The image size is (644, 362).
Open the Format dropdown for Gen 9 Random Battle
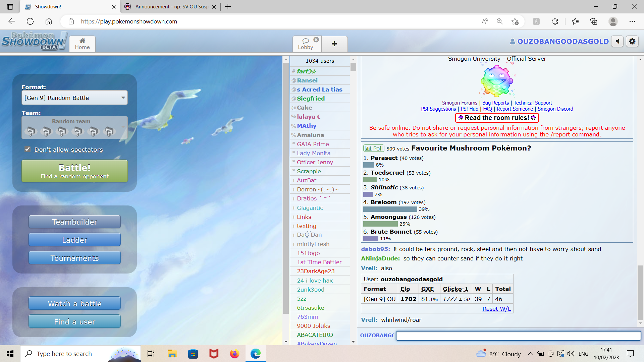pyautogui.click(x=74, y=98)
